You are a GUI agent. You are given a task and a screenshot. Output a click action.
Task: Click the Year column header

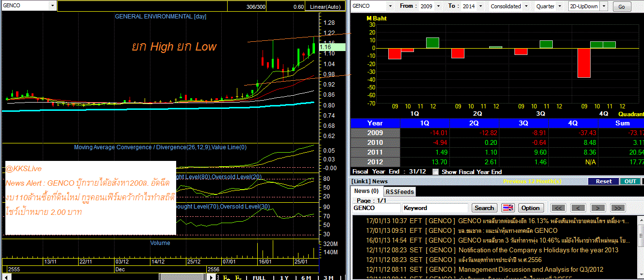[375, 123]
